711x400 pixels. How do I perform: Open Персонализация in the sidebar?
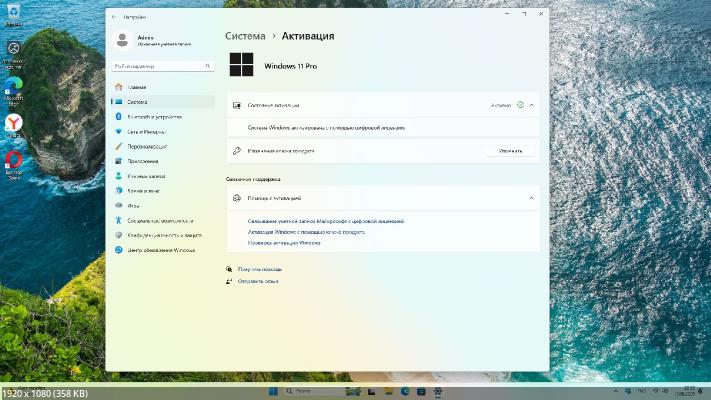pyautogui.click(x=163, y=146)
